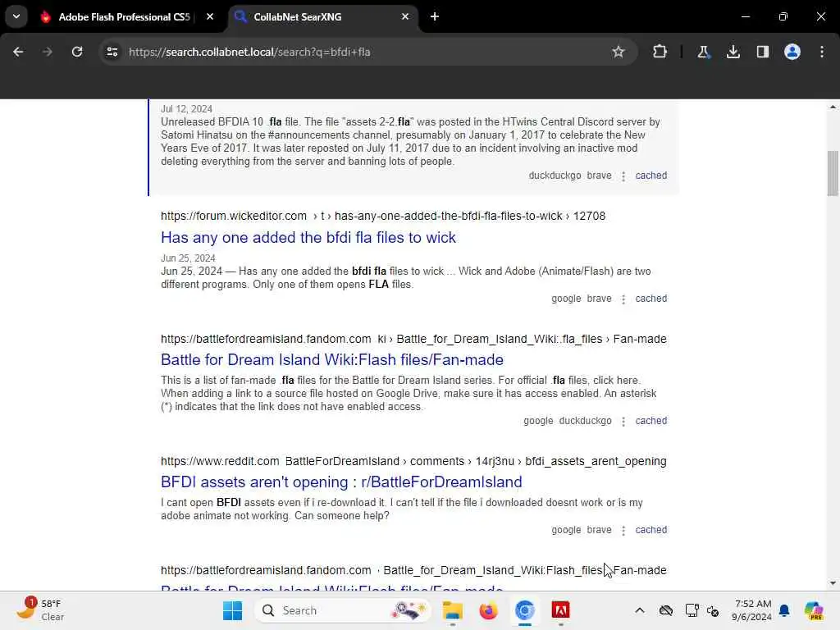Reload the current page

pyautogui.click(x=77, y=52)
